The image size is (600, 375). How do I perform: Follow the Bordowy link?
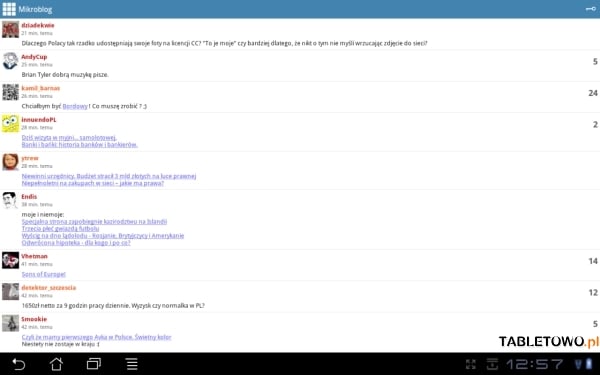click(x=75, y=106)
